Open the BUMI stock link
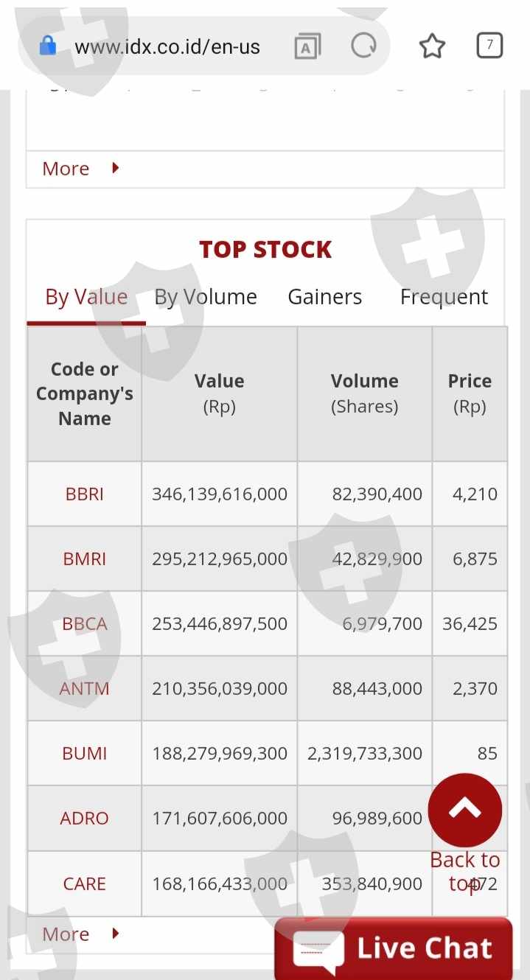530x980 pixels. tap(85, 753)
